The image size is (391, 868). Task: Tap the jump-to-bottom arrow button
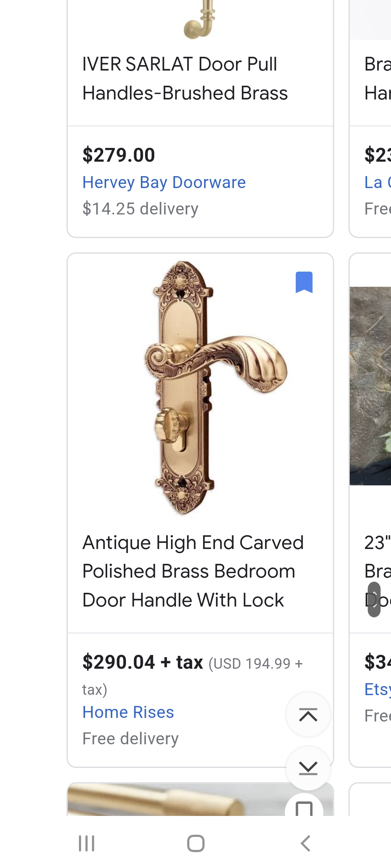[x=308, y=767]
